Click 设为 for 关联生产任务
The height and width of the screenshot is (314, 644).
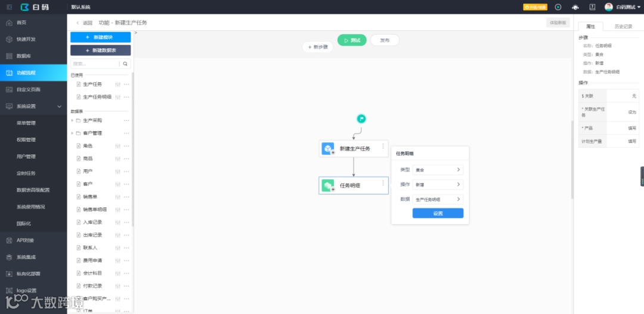(x=631, y=112)
